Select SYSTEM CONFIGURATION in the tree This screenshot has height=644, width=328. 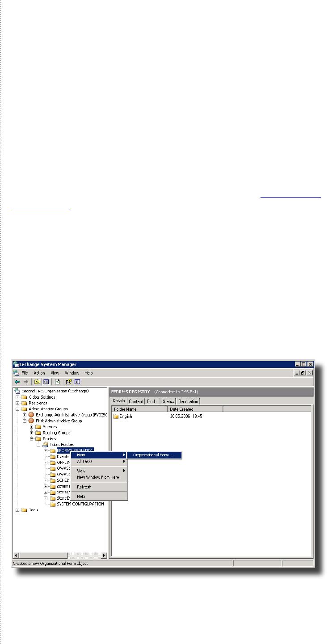[x=80, y=504]
